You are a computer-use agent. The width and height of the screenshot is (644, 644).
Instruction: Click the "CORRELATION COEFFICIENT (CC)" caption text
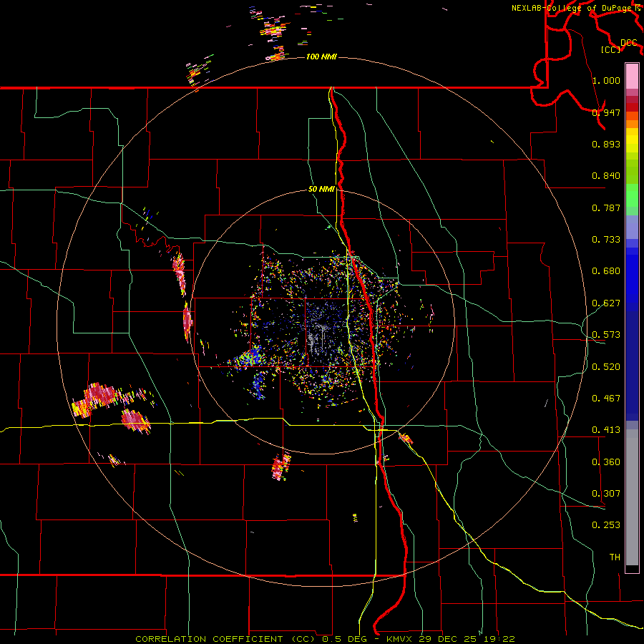[227, 639]
